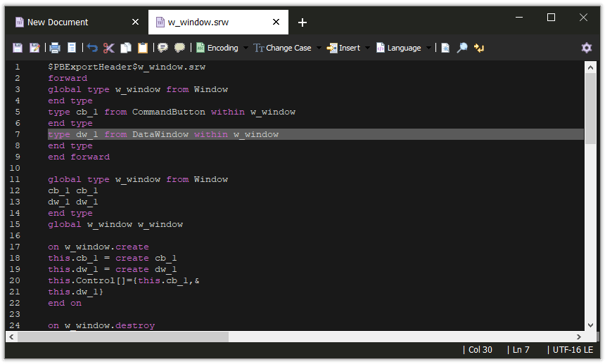Open the find magnifier tool
Viewport: 605px width, 364px height.
(462, 48)
